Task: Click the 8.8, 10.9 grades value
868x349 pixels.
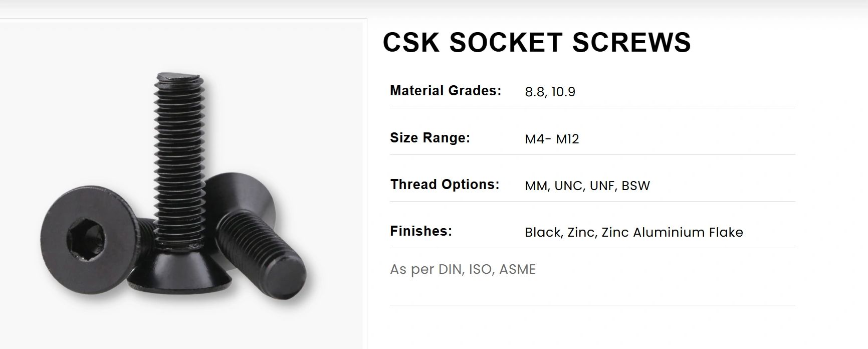Action: point(550,92)
